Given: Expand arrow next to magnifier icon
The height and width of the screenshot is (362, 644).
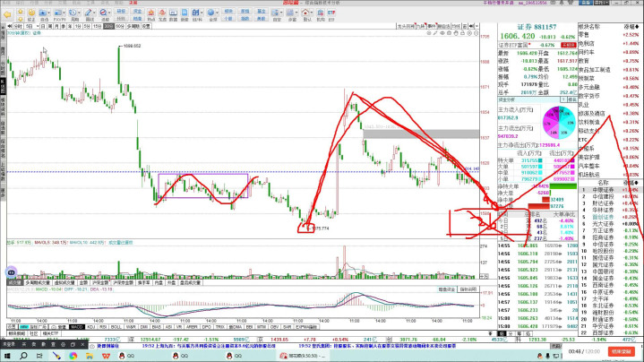Looking at the screenshot, I should point(109,13).
